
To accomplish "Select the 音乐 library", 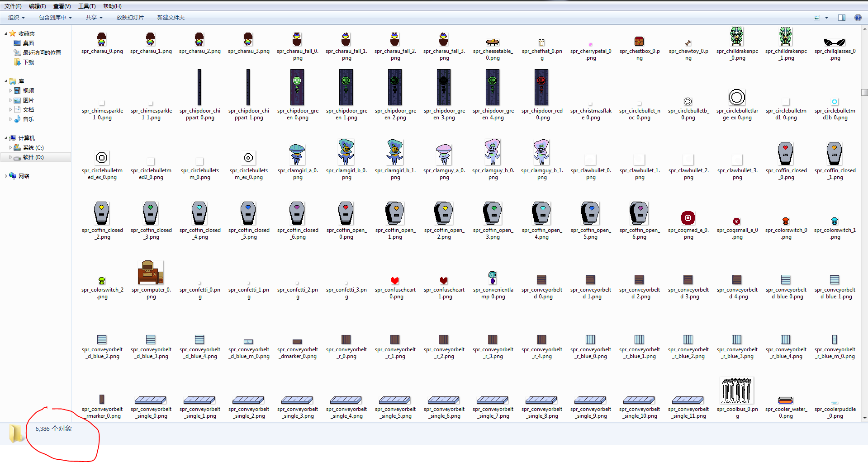I will pyautogui.click(x=28, y=119).
